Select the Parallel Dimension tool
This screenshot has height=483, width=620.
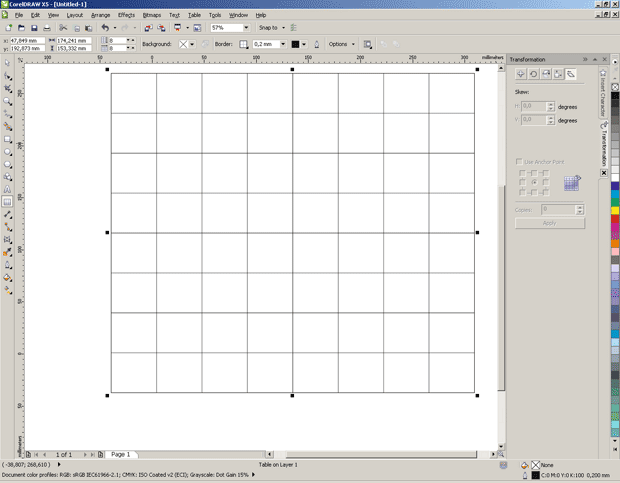pos(7,215)
